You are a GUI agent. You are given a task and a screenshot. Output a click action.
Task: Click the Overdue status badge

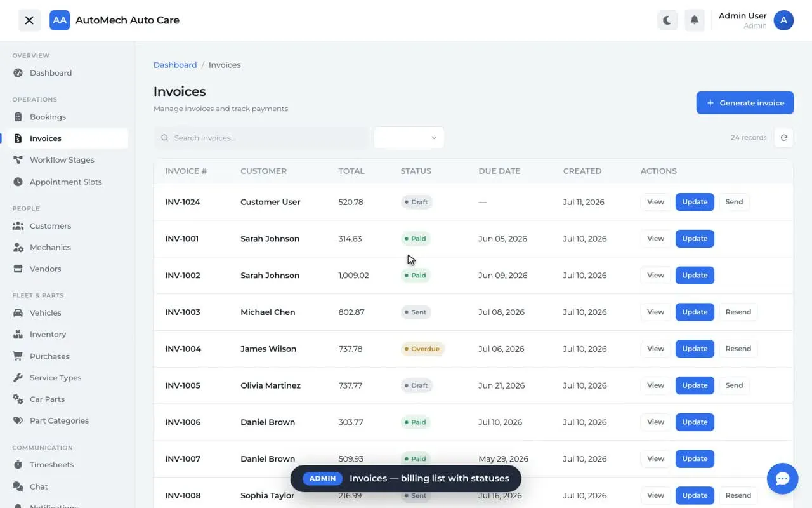[x=422, y=349]
